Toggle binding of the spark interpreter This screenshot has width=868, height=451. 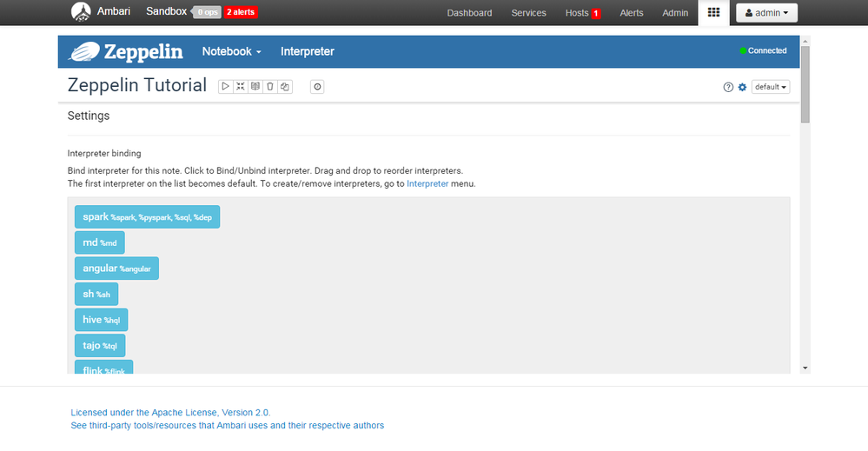click(x=147, y=217)
